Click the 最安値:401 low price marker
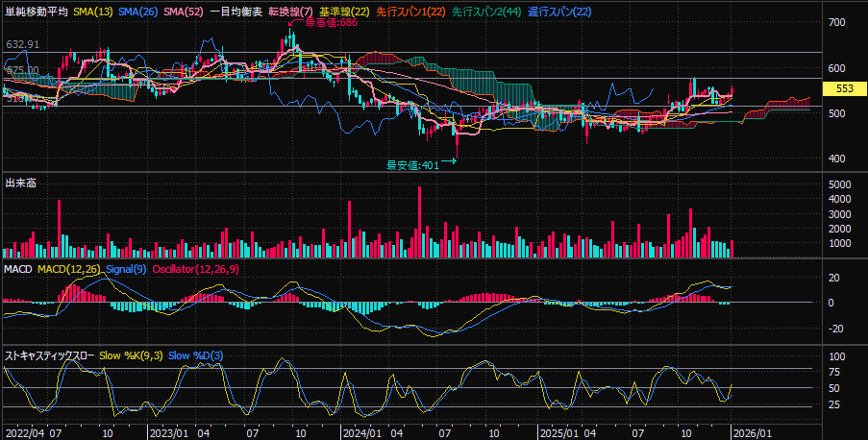The image size is (868, 440). 412,165
